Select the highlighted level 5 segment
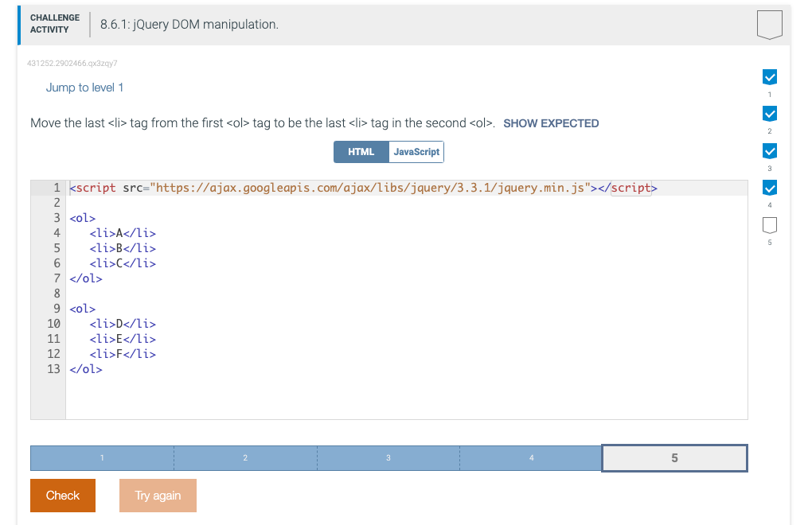Image resolution: width=812 pixels, height=525 pixels. click(673, 457)
